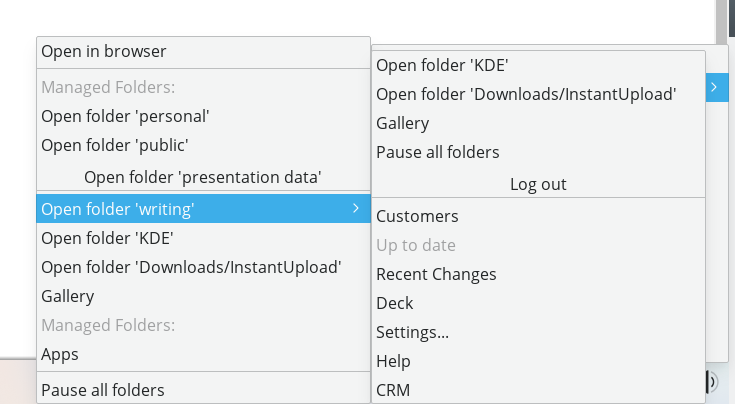Select Open folder 'presentation data'

202,178
